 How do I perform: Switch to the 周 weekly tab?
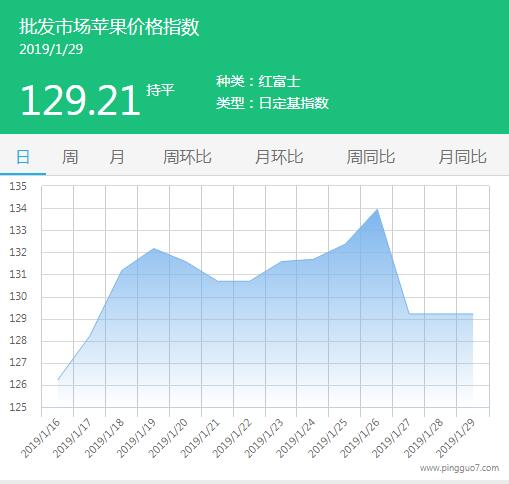pyautogui.click(x=70, y=157)
